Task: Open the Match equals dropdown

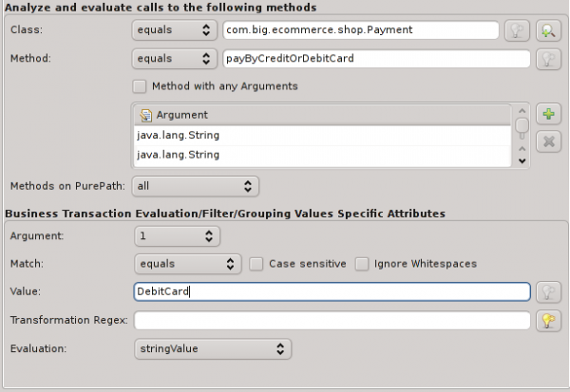Action: pyautogui.click(x=188, y=264)
